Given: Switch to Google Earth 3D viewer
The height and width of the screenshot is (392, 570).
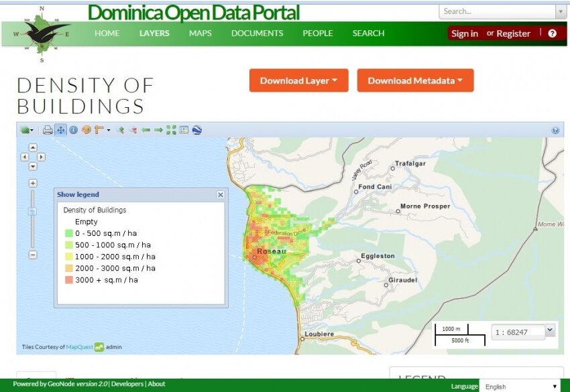Looking at the screenshot, I should tap(196, 130).
